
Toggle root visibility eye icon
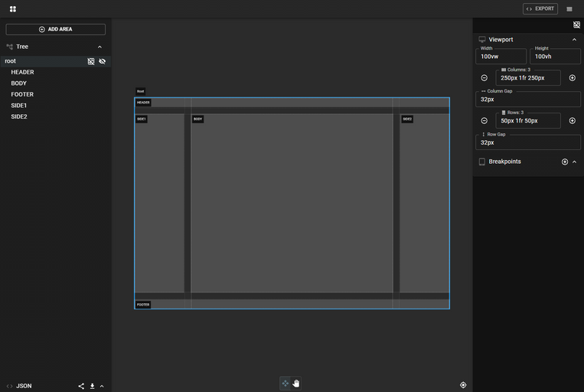click(x=102, y=61)
